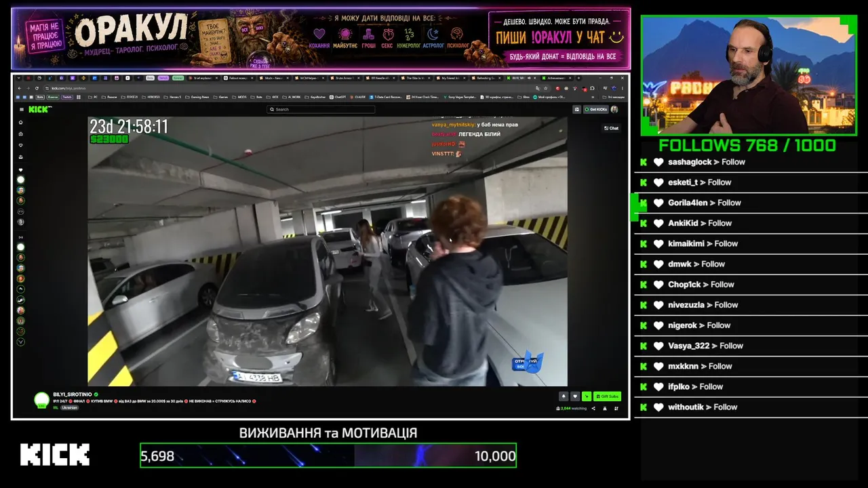Click the kimaikimi follow alert row
The height and width of the screenshot is (488, 868).
click(751, 243)
